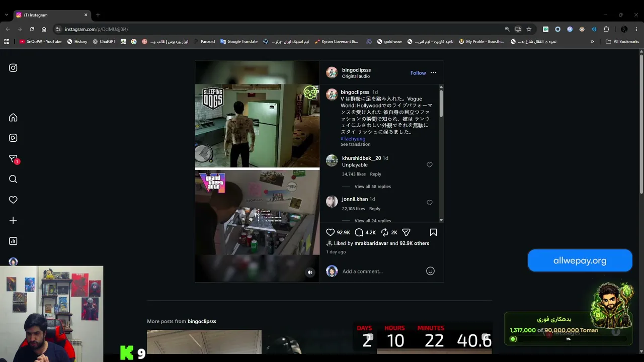Click See translation under the caption
Screen dimensions: 644x362
coord(355,144)
